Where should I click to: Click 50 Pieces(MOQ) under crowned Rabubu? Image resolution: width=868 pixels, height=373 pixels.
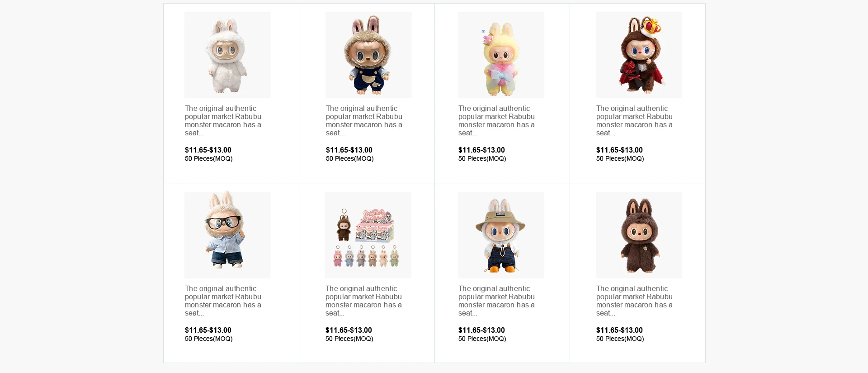(620, 158)
